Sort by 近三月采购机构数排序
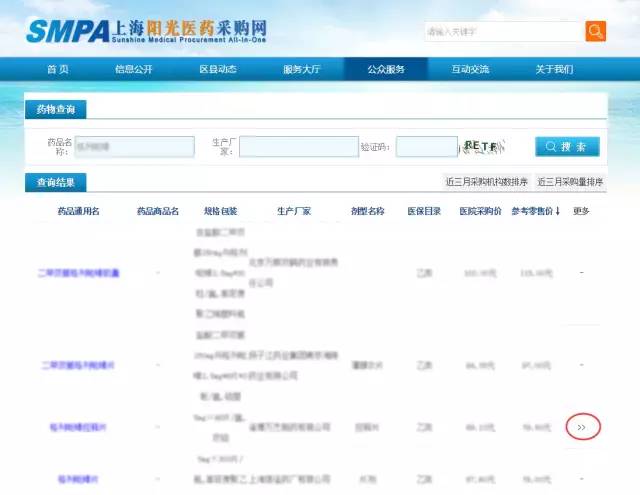This screenshot has height=495, width=640. (486, 182)
